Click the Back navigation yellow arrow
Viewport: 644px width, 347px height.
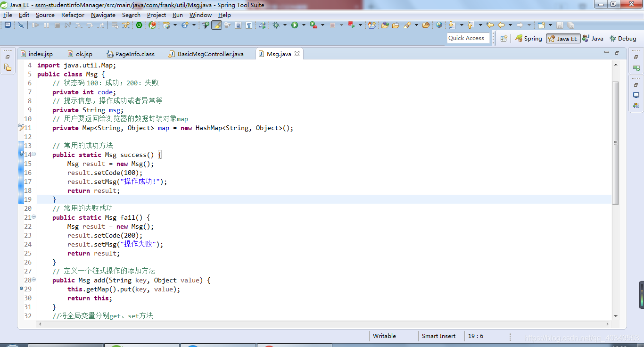tap(501, 25)
